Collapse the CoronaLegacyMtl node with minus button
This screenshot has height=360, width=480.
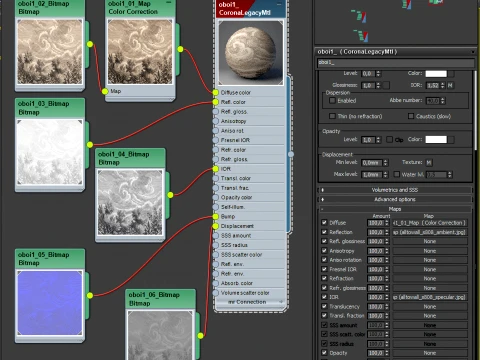click(279, 4)
